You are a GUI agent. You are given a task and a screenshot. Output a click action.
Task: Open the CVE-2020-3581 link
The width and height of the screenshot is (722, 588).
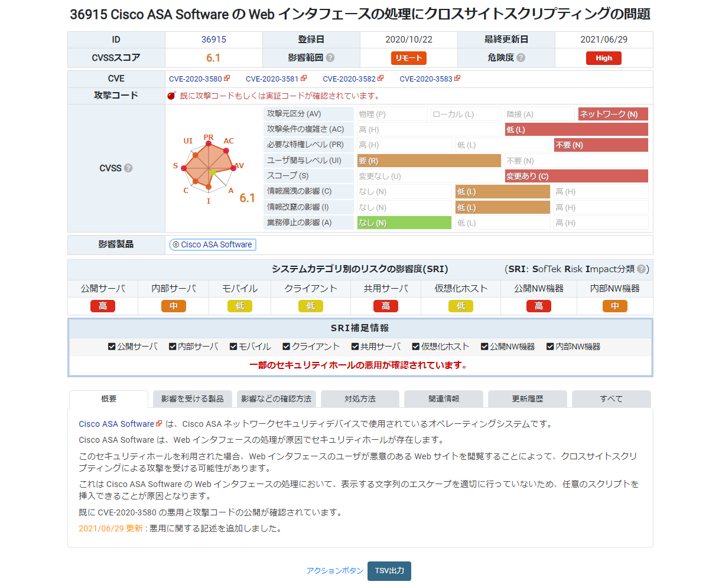click(272, 79)
